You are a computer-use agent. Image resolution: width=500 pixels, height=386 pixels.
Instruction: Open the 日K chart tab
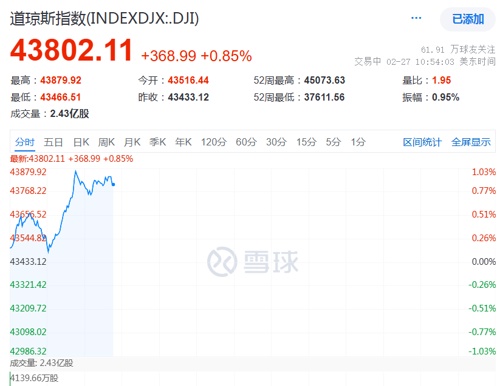click(x=81, y=142)
